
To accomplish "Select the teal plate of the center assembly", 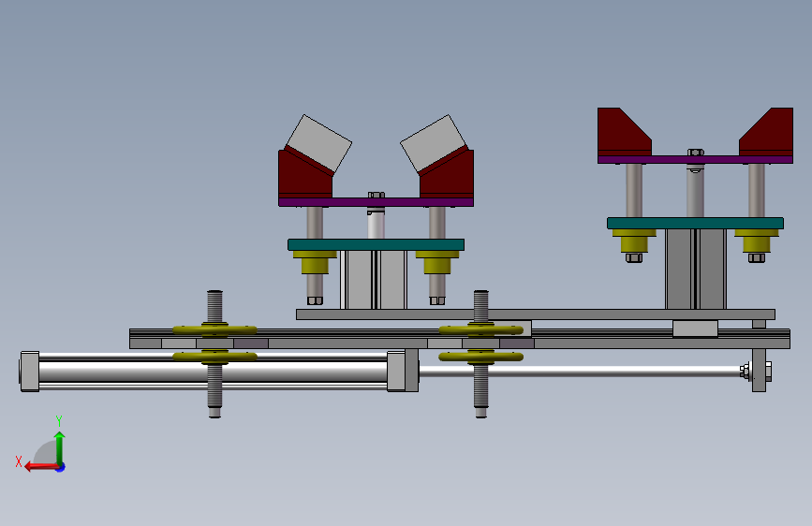I will tap(376, 244).
